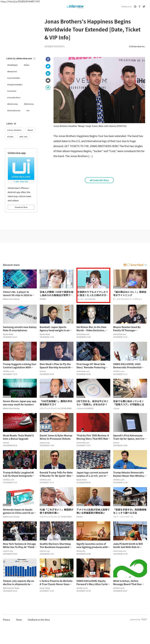Play the sponsored video thumbnail

[x=93, y=279]
